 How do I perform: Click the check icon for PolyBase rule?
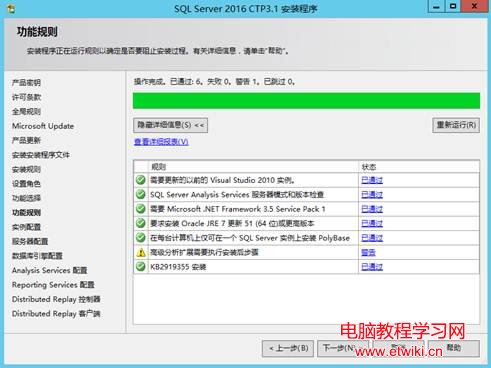(141, 238)
